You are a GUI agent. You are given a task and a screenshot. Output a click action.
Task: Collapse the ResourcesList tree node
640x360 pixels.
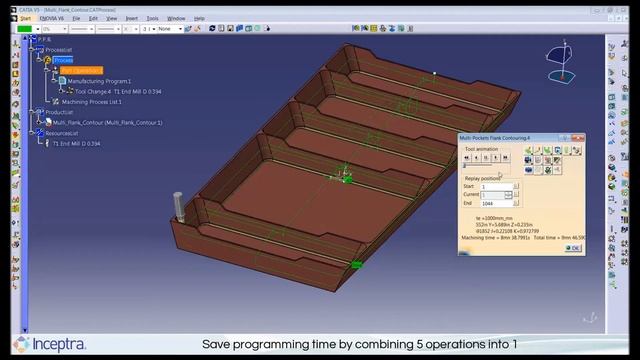tap(31, 133)
